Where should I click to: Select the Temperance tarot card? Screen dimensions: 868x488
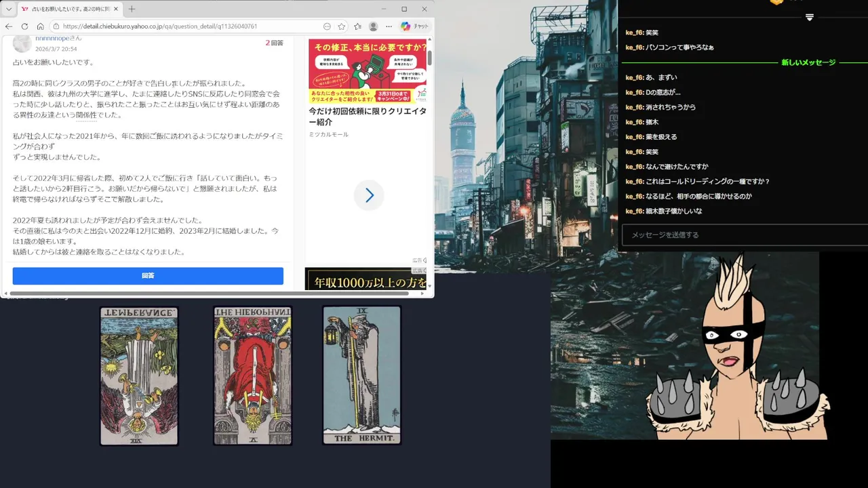click(x=139, y=375)
